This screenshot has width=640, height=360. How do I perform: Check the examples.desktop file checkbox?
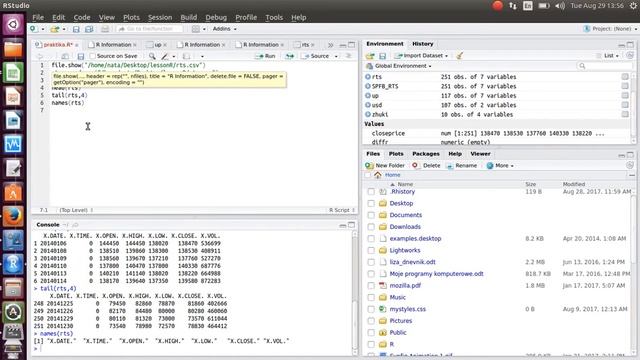point(371,239)
